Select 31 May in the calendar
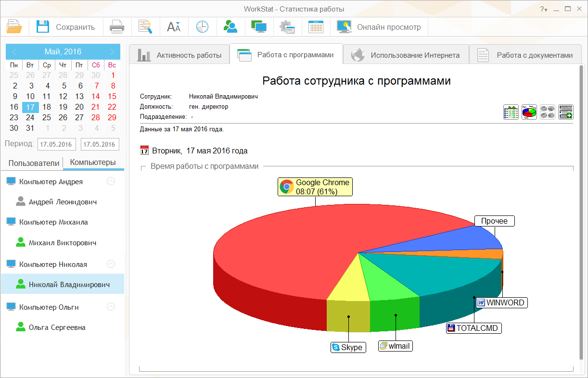This screenshot has width=588, height=378. click(x=30, y=128)
